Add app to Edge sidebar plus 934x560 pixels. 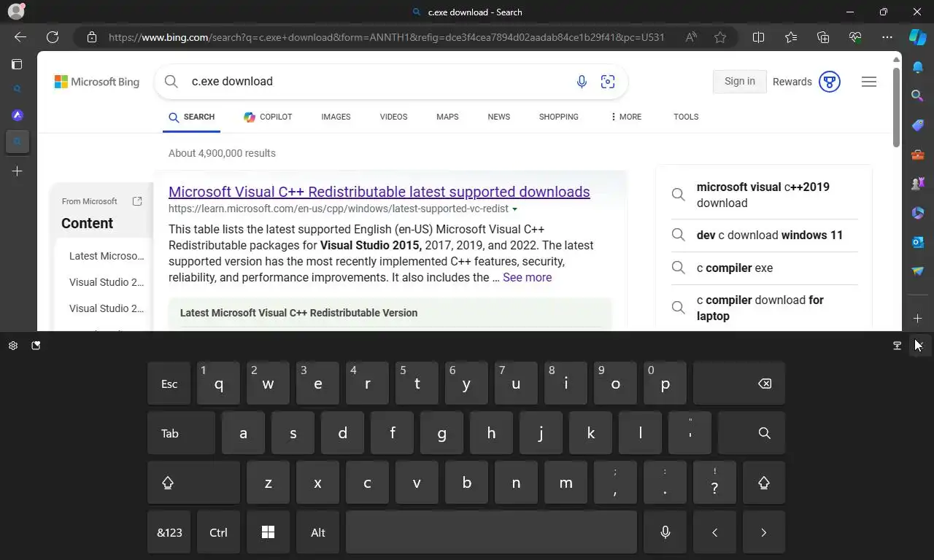pyautogui.click(x=918, y=319)
